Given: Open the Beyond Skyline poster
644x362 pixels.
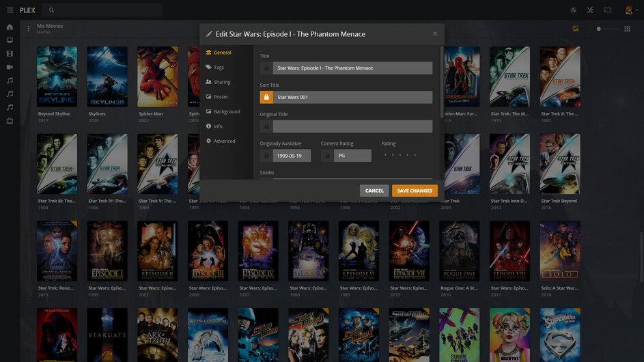Looking at the screenshot, I should pos(57,76).
